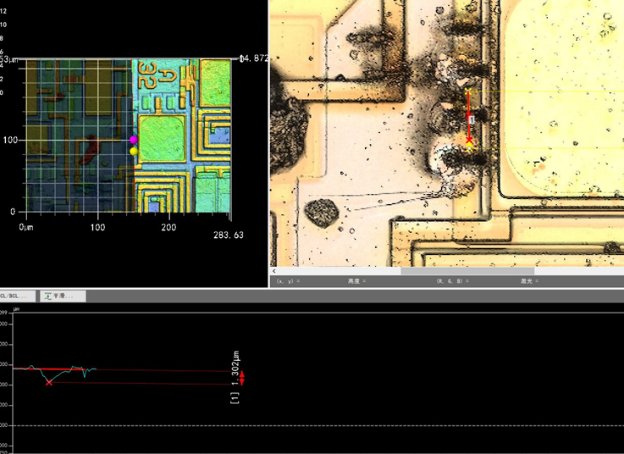Viewport: 624px width, 454px height.
Task: Switch to the 平滑 tab
Action: tap(62, 297)
